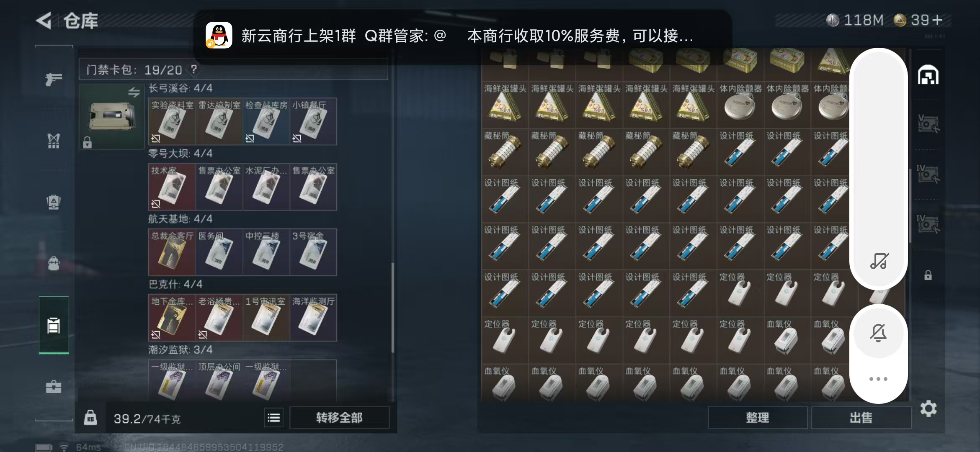This screenshot has height=452, width=980.
Task: Tap the weight KG bag icon
Action: tap(90, 418)
